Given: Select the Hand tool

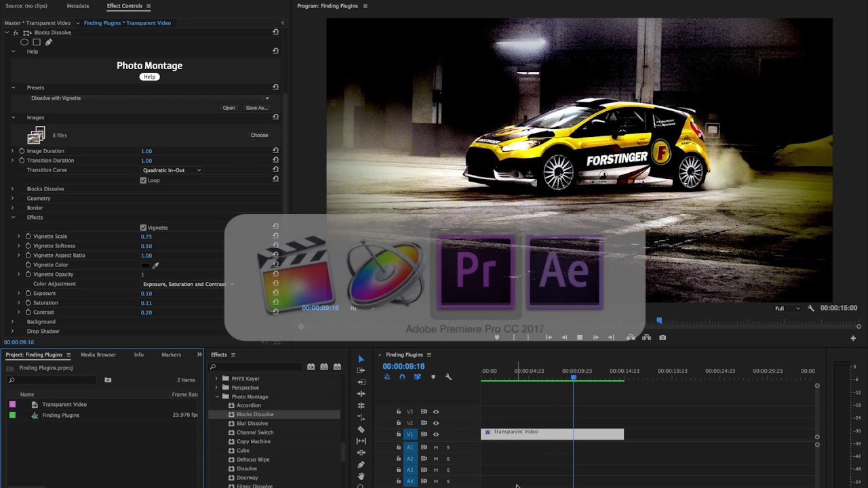Looking at the screenshot, I should tap(361, 476).
